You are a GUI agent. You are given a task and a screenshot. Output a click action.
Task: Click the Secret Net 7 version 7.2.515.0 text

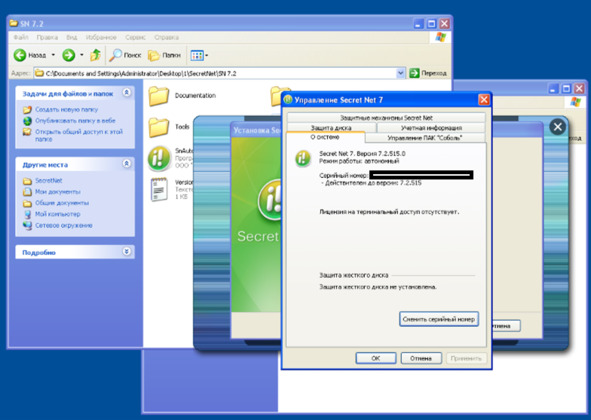(362, 153)
